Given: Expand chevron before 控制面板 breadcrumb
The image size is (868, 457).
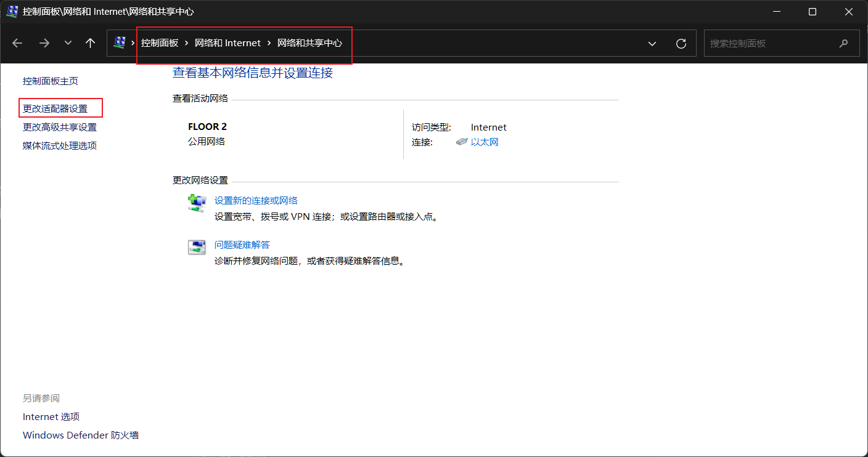Looking at the screenshot, I should [133, 43].
